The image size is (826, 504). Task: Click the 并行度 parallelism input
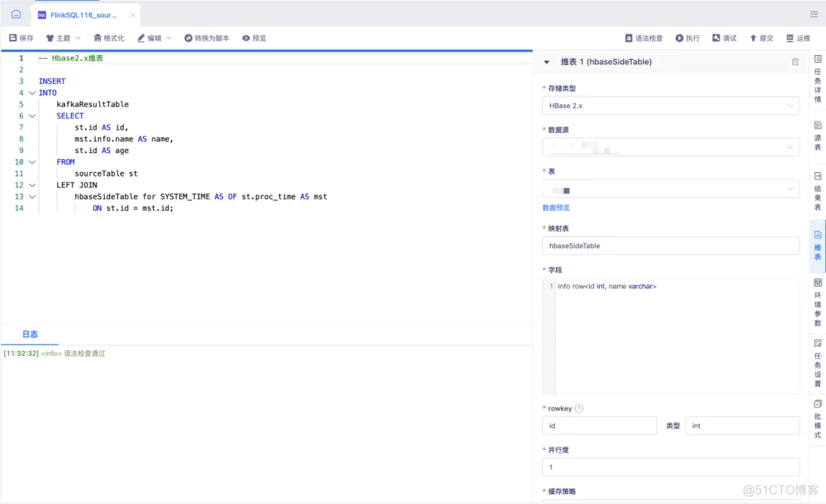(671, 467)
